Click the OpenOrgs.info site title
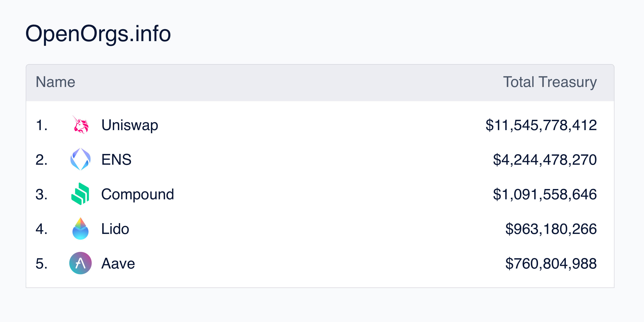This screenshot has height=322, width=644. pyautogui.click(x=98, y=34)
